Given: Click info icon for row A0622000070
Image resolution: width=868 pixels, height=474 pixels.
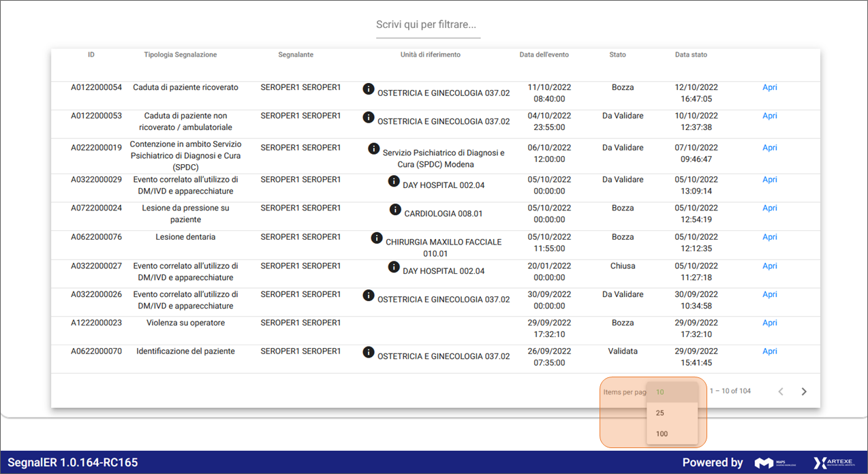Looking at the screenshot, I should pyautogui.click(x=369, y=352).
